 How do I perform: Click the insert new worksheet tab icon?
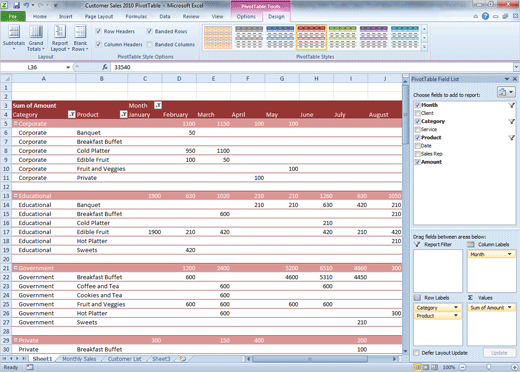pyautogui.click(x=183, y=359)
